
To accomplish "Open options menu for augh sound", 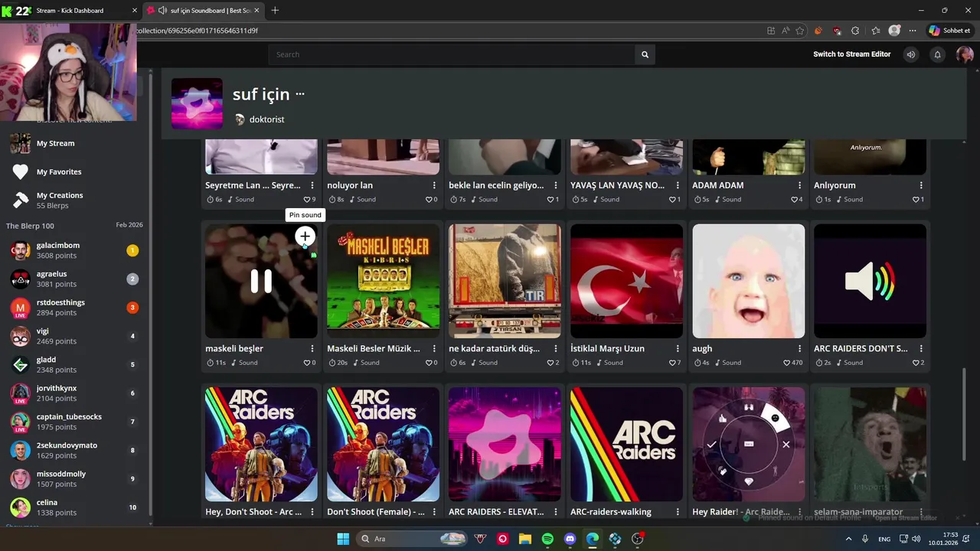I will click(799, 348).
